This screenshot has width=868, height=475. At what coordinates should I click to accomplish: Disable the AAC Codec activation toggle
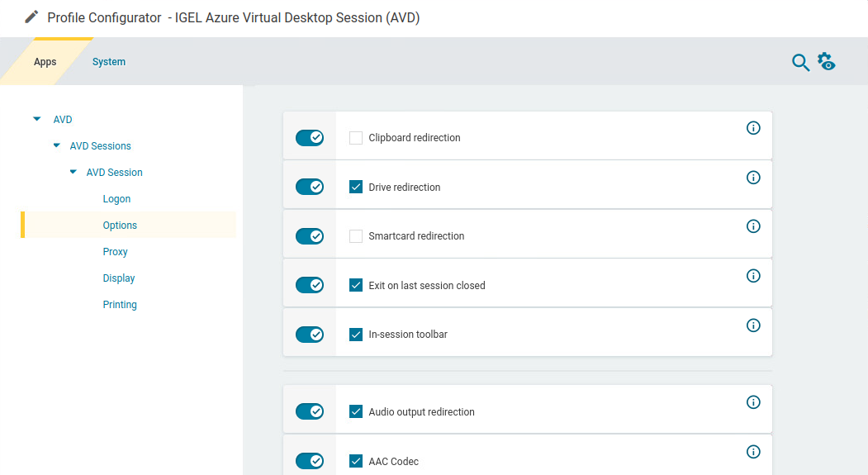tap(310, 461)
